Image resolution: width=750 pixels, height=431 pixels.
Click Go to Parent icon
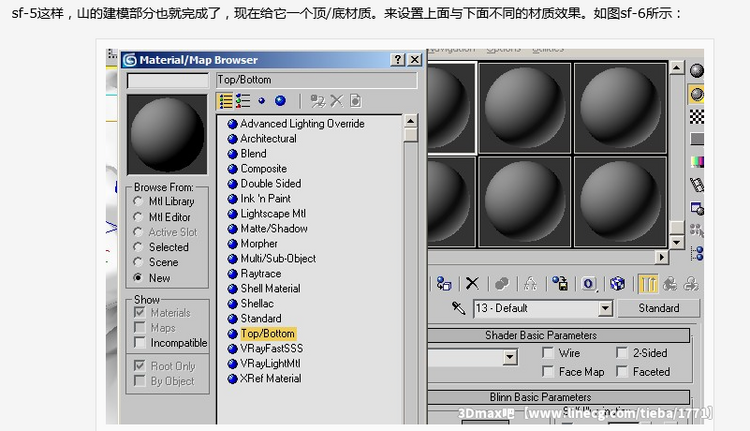pos(670,284)
